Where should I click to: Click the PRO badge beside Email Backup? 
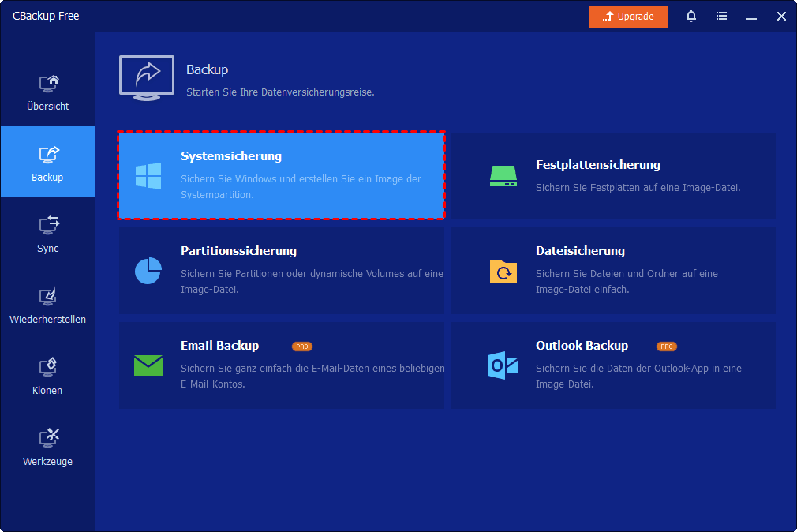pos(301,347)
